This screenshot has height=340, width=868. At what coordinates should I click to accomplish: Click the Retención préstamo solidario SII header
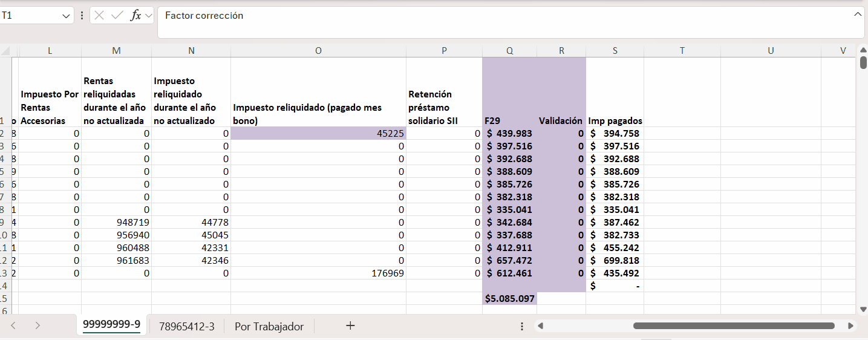coord(444,92)
